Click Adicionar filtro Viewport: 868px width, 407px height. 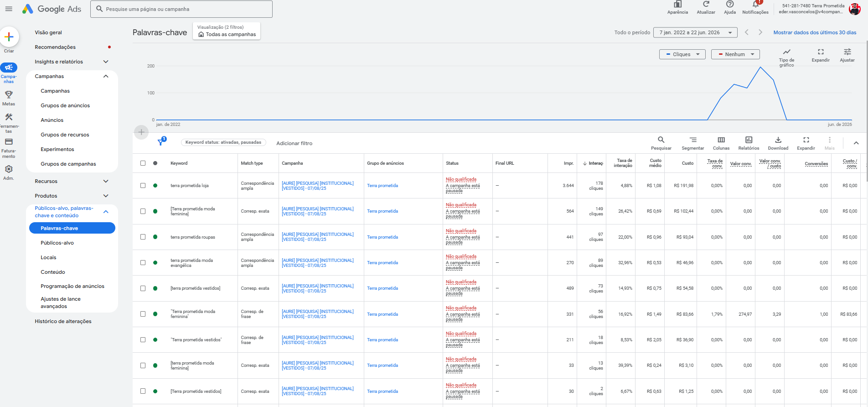[x=294, y=143]
